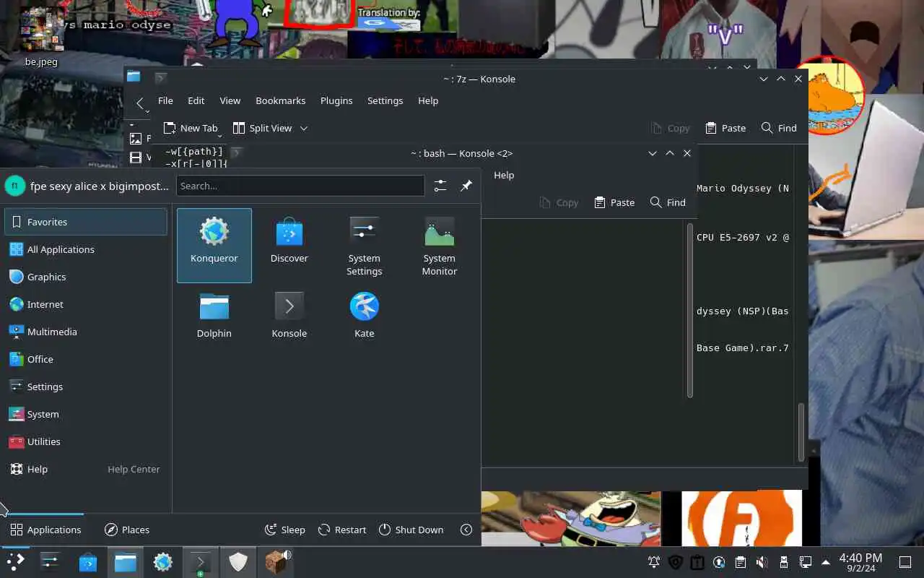Launch System Monitor from the Favorites grid

point(440,245)
